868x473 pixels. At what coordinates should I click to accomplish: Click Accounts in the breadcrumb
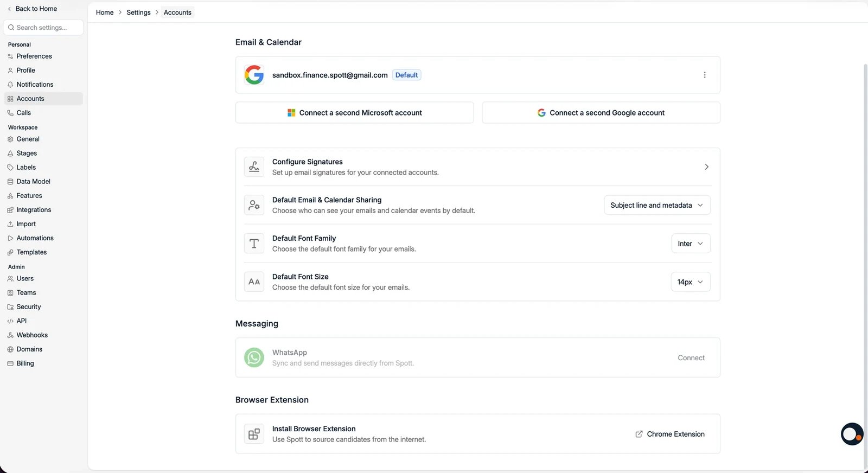point(177,12)
